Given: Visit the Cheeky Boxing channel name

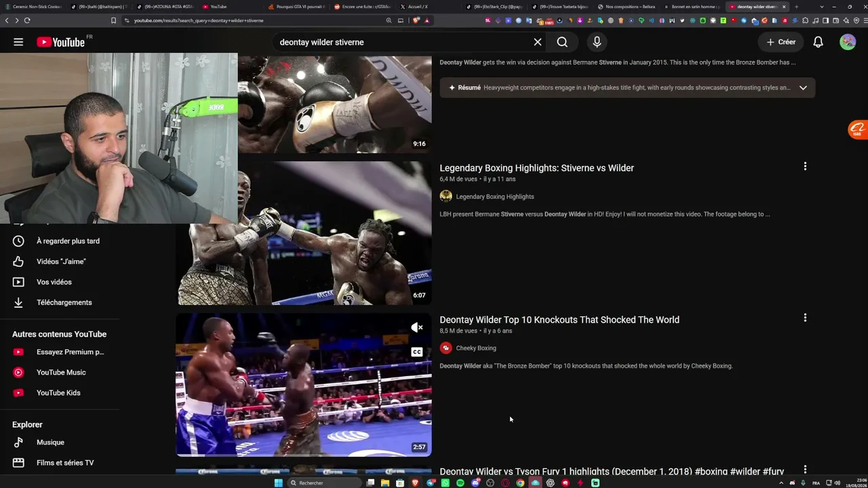Looking at the screenshot, I should (x=476, y=348).
